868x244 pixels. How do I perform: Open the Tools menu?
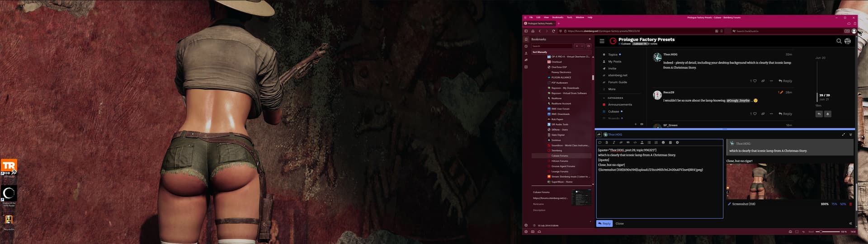tap(570, 18)
